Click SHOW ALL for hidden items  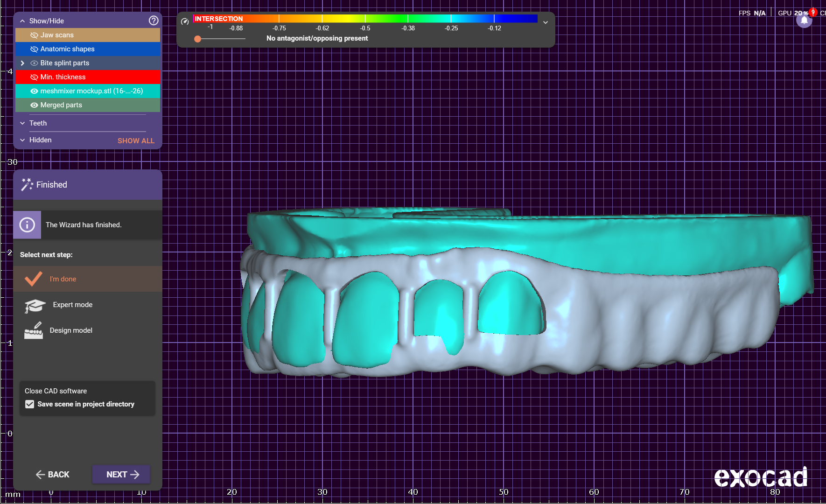click(x=136, y=140)
